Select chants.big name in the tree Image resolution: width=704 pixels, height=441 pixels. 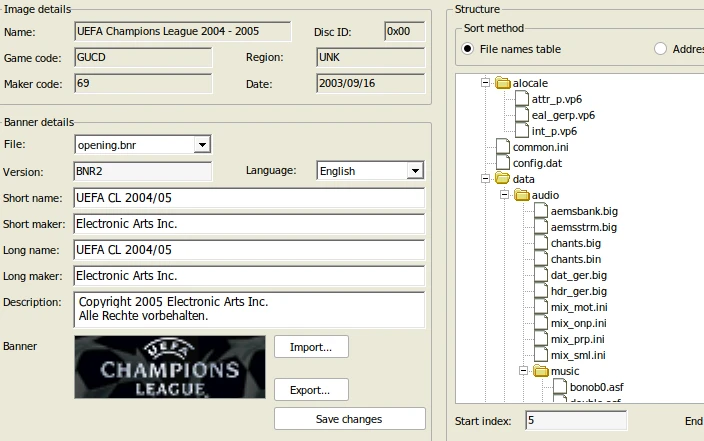click(576, 243)
